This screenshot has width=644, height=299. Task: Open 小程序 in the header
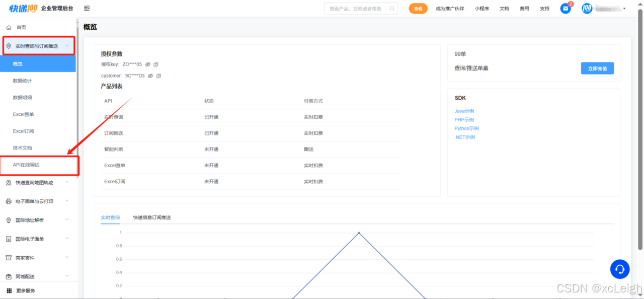[x=482, y=9]
